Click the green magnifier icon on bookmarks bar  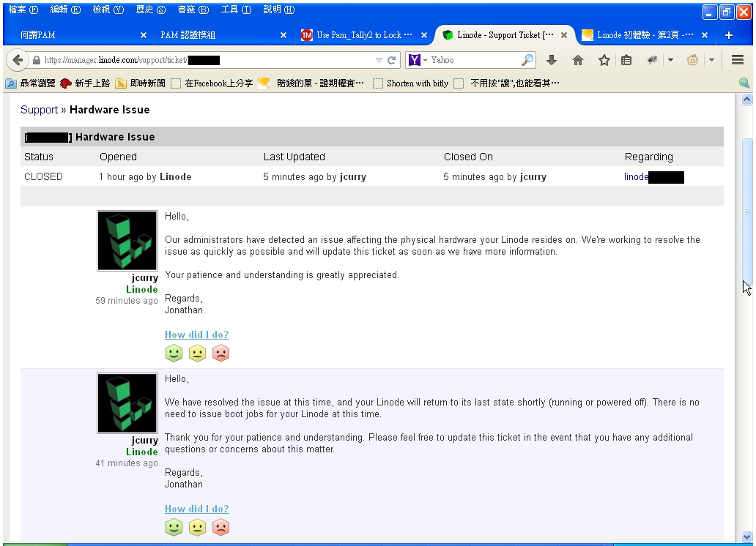744,83
